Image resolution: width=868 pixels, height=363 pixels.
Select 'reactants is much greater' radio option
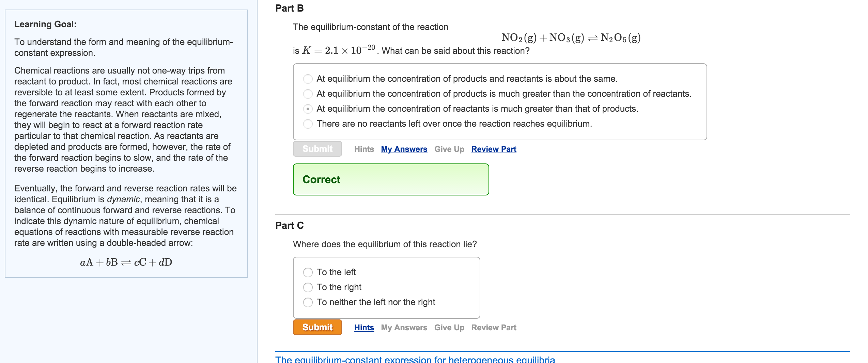pos(308,109)
